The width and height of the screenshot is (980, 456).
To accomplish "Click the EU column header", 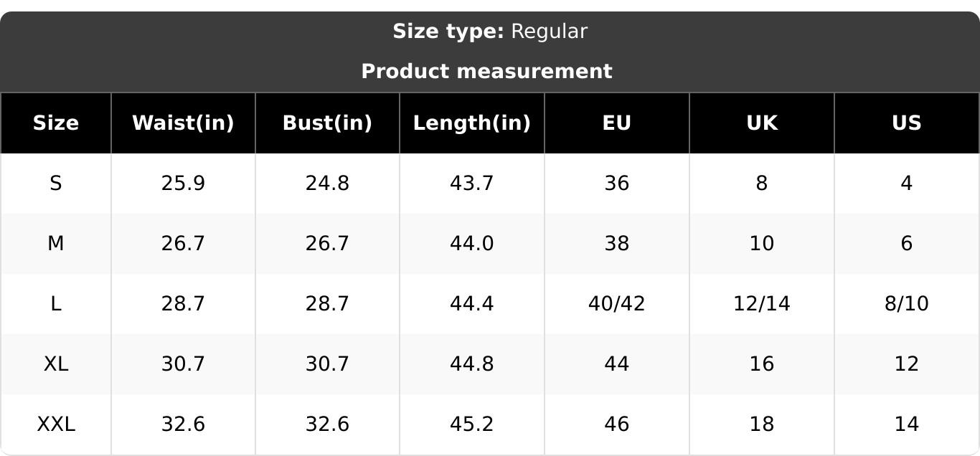I will pos(617,123).
